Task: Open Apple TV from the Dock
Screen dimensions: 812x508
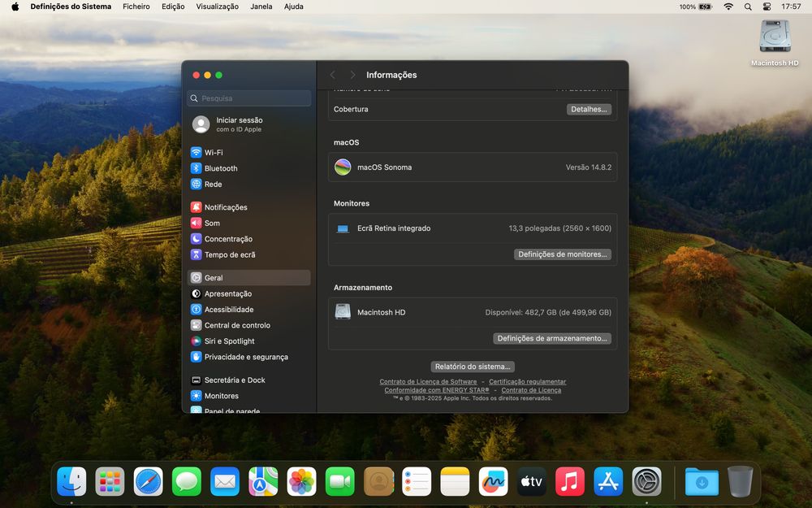Action: (x=532, y=481)
